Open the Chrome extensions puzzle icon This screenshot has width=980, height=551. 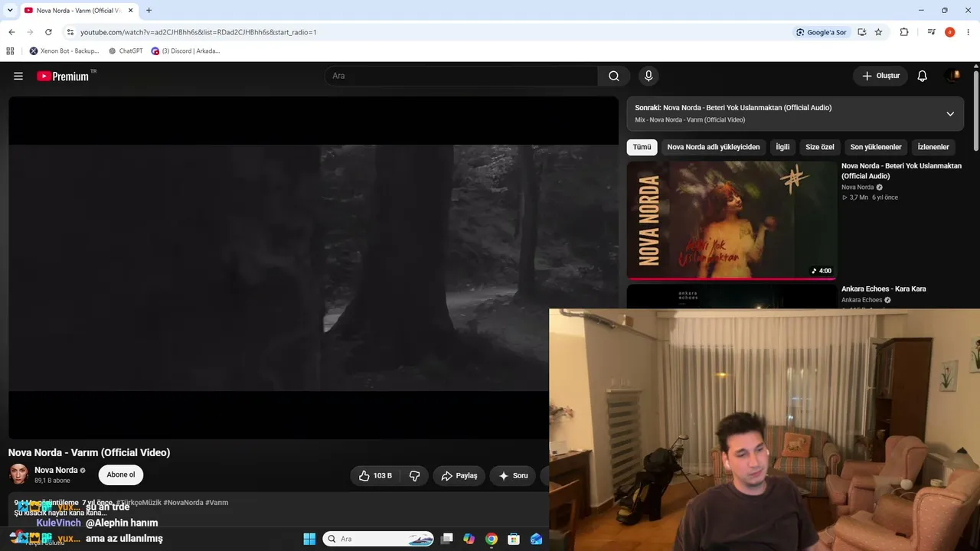904,32
